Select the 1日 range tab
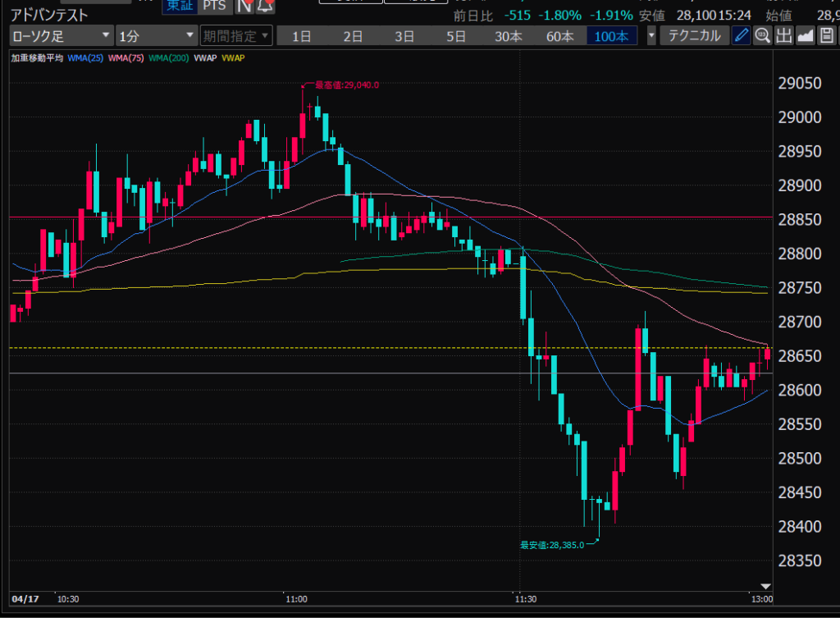Screen dimensions: 840x618 click(x=302, y=35)
